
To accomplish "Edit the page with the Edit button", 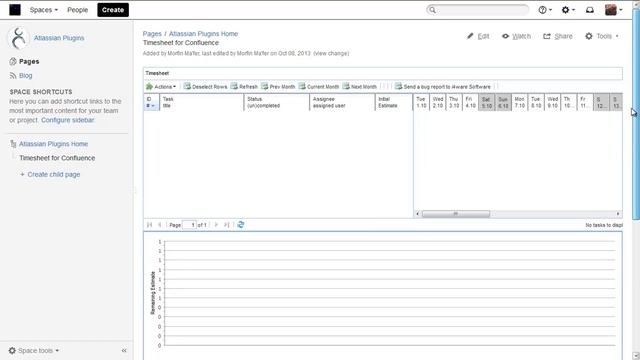I will click(x=478, y=36).
